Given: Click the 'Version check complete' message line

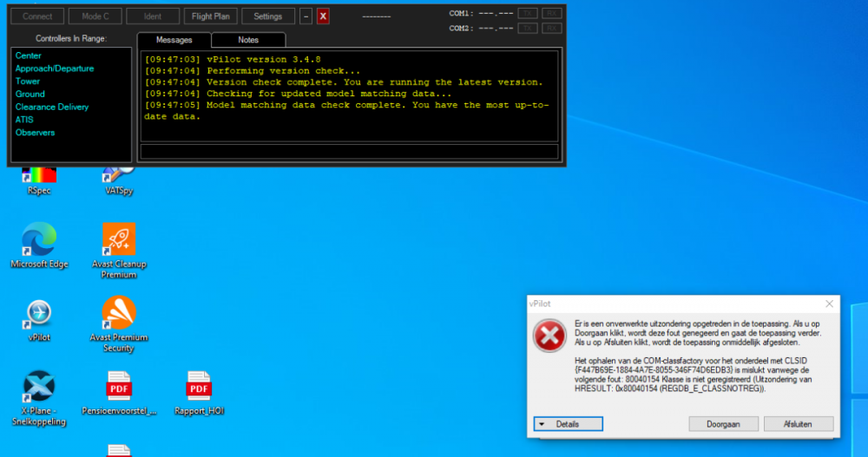Looking at the screenshot, I should [344, 82].
